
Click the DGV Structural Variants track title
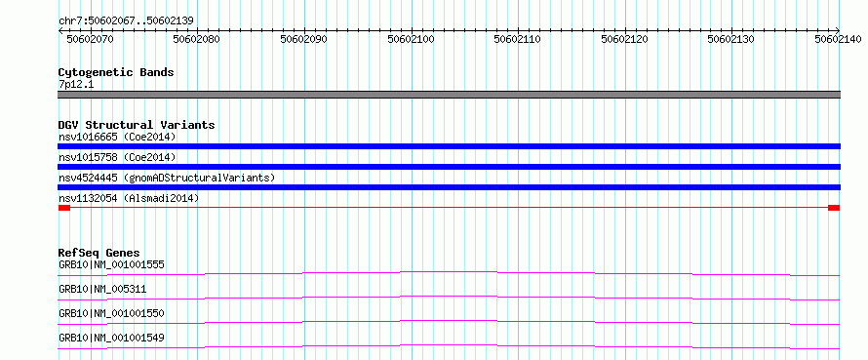click(x=137, y=125)
